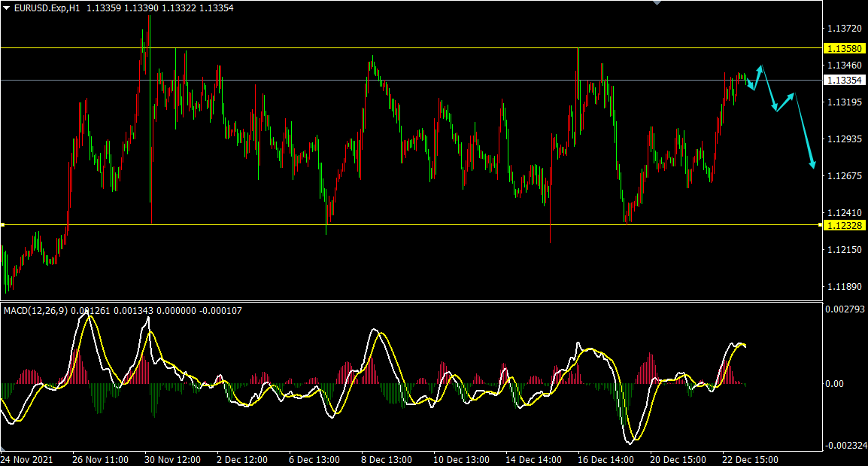Click the MACD zero level label 0.00
Image resolution: width=868 pixels, height=466 pixels.
[835, 384]
